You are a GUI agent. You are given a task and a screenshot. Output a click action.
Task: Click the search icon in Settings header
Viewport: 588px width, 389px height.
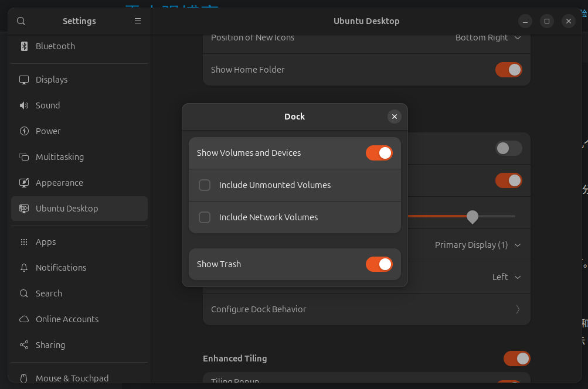point(21,21)
